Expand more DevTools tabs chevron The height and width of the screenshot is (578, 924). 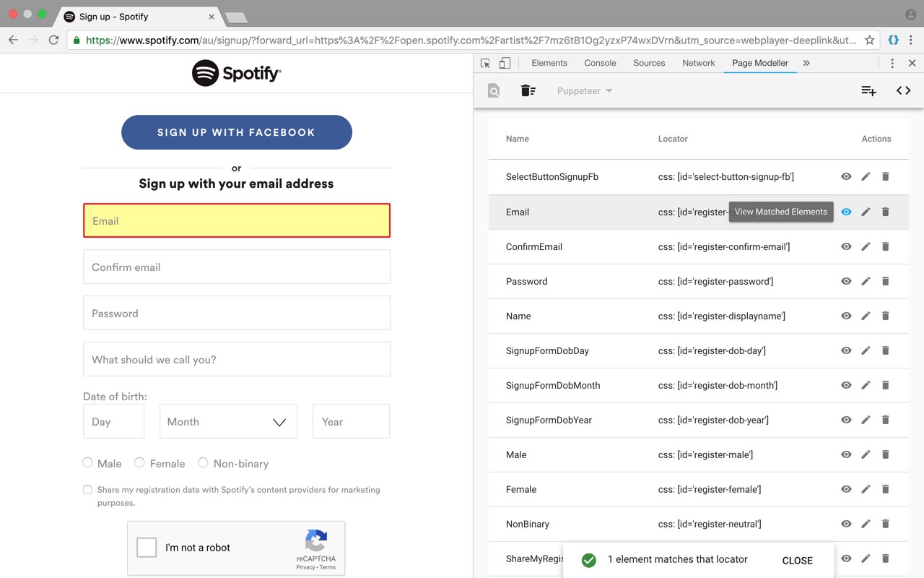click(806, 64)
